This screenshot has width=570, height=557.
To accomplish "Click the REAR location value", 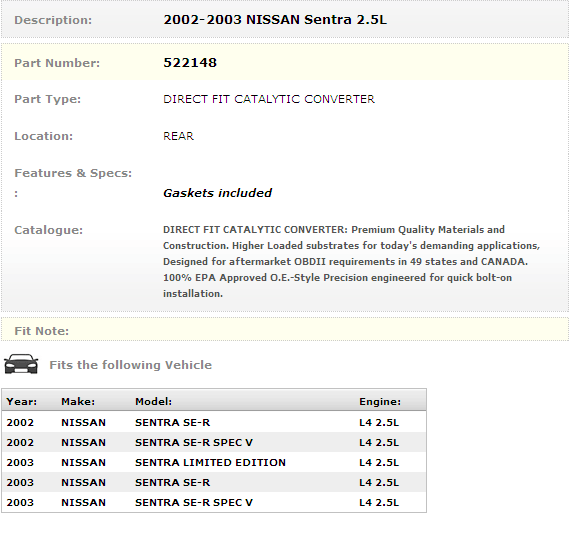I will [178, 136].
